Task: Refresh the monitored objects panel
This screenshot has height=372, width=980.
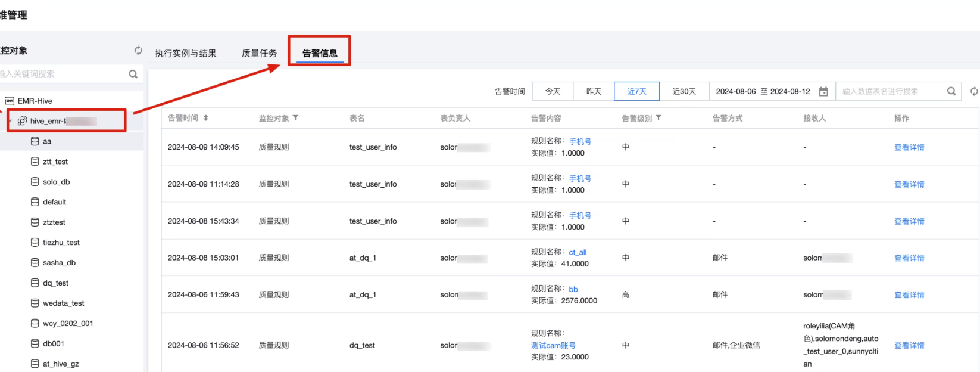Action: [138, 51]
